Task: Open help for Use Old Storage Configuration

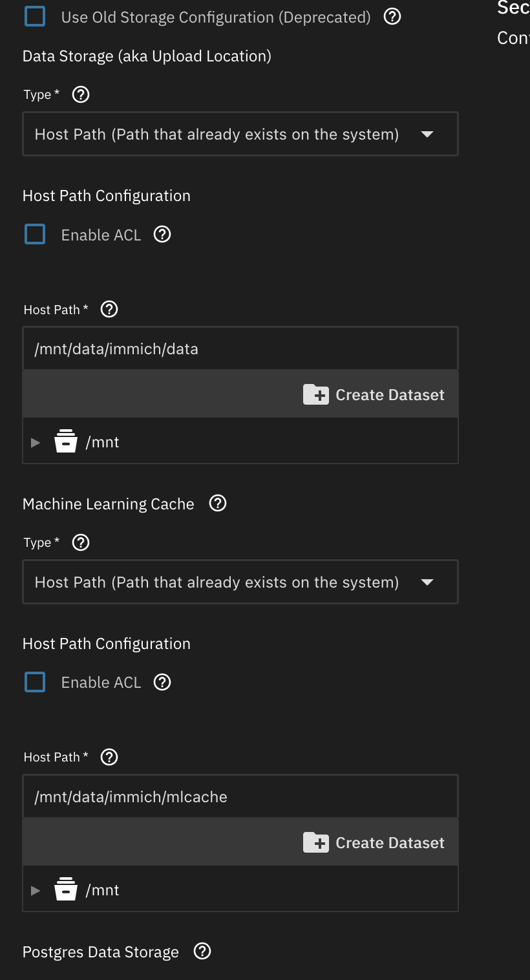Action: pyautogui.click(x=392, y=17)
